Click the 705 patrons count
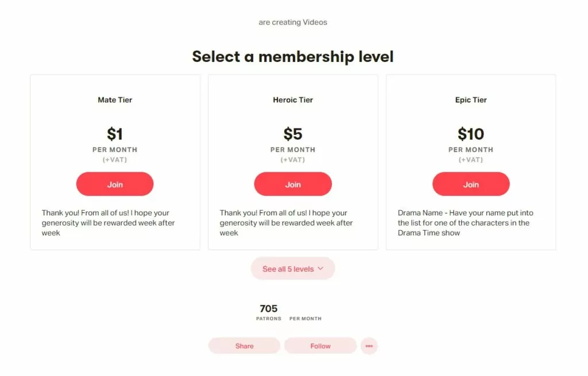 (x=269, y=309)
